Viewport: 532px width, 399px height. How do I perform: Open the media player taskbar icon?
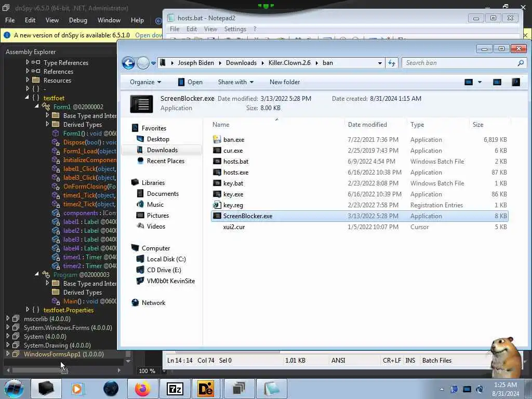point(77,389)
